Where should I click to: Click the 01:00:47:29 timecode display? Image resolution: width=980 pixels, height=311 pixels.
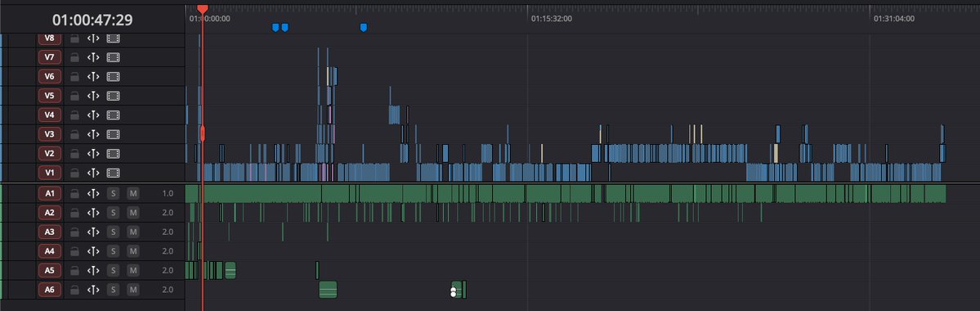coord(92,20)
